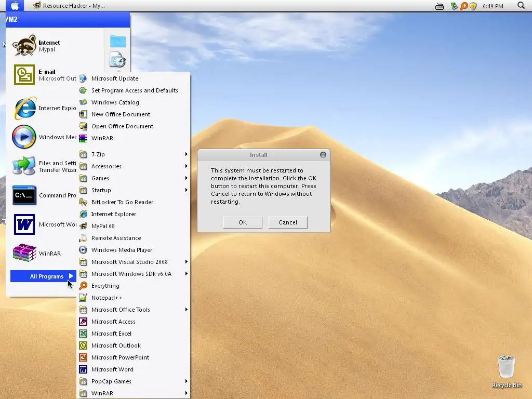Click the security shield tray icon
The width and height of the screenshot is (532, 399).
473,6
